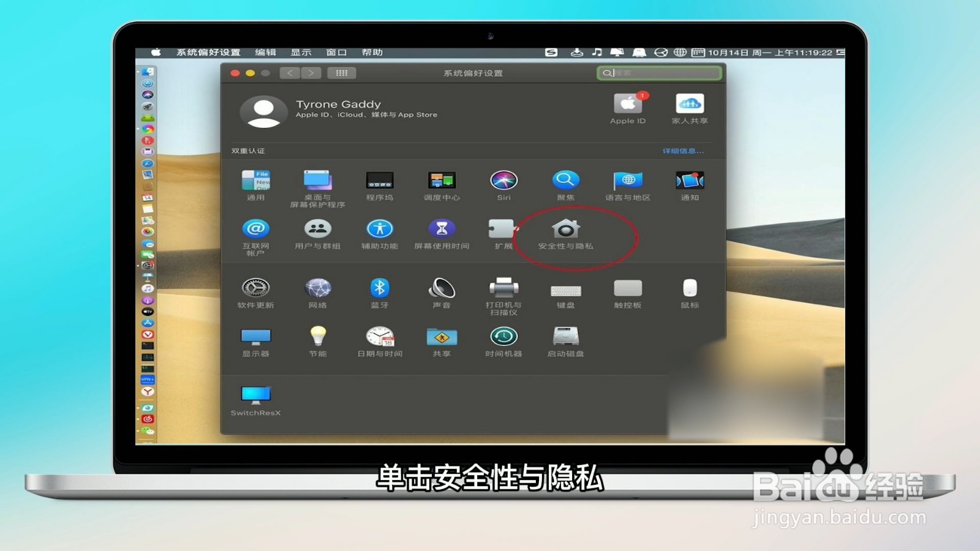Open the 窗口 menu in the menu bar
Screen dimensions: 980x551
point(336,52)
